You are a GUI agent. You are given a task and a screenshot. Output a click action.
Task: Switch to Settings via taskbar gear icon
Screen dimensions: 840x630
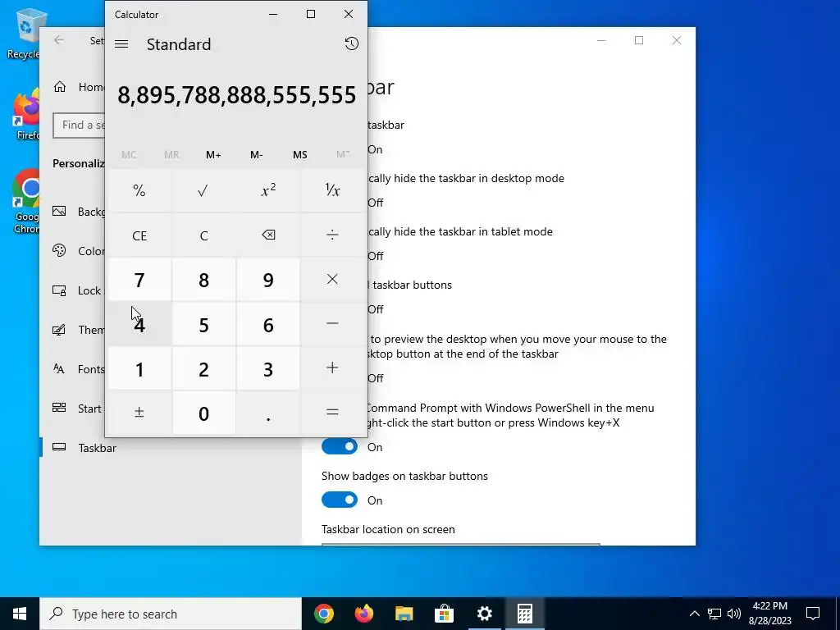pyautogui.click(x=484, y=614)
